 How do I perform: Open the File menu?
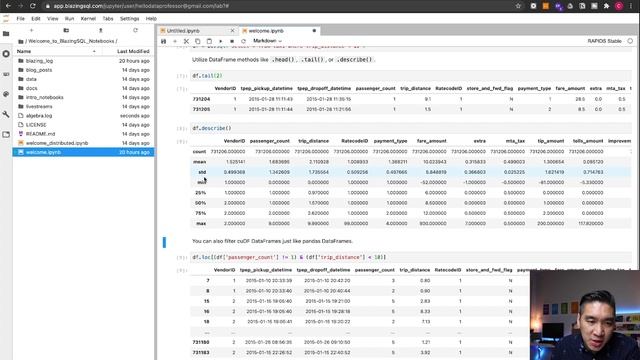(20, 19)
